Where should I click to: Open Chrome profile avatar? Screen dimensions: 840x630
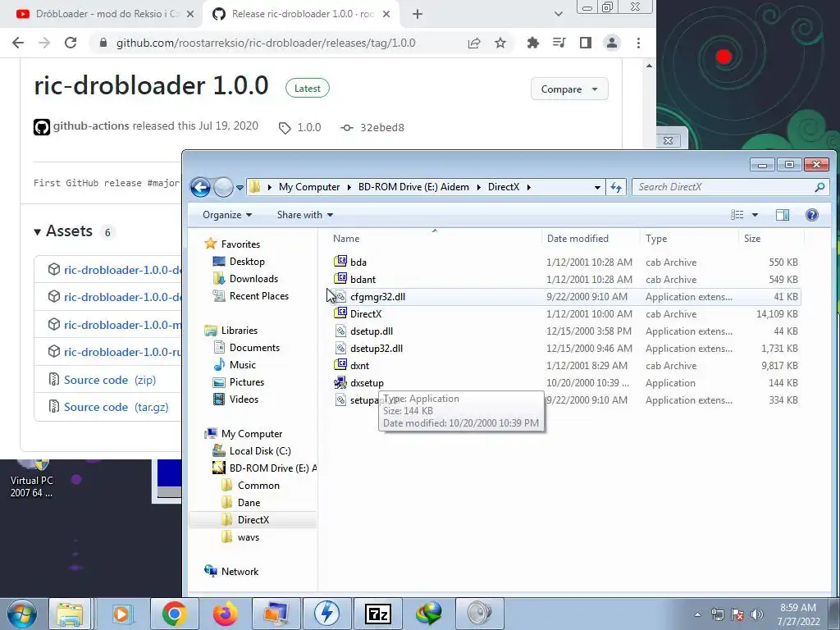(x=612, y=43)
